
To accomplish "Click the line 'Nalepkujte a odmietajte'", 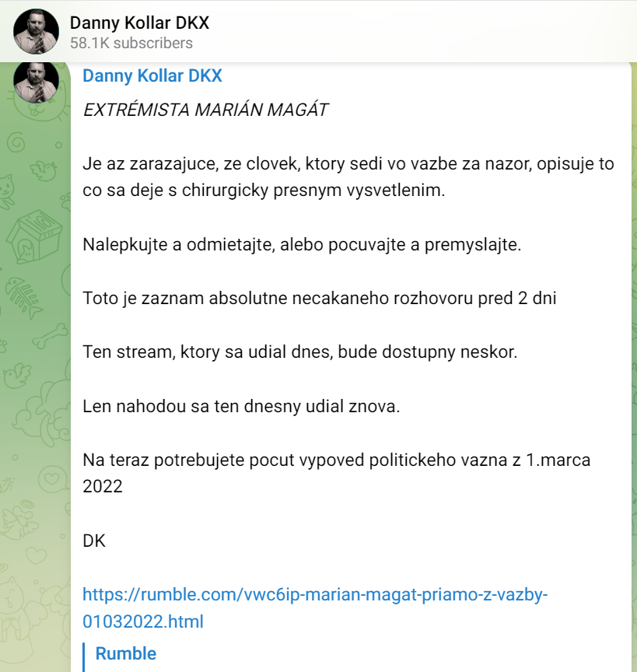I will [302, 245].
